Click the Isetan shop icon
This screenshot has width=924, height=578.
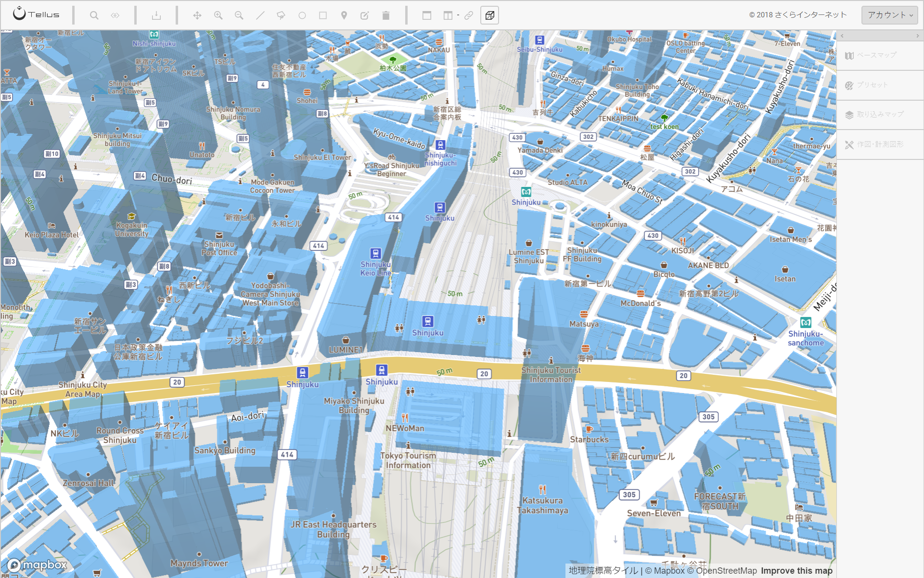[785, 269]
